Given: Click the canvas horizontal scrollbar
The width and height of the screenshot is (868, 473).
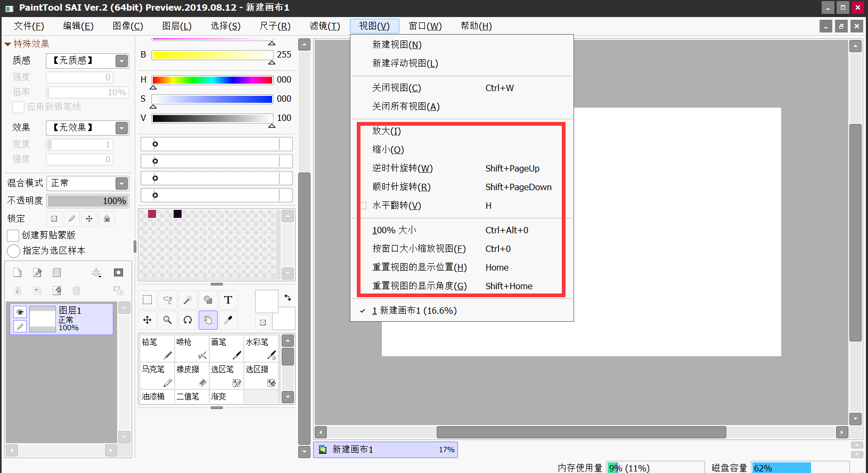Looking at the screenshot, I should click(582, 432).
